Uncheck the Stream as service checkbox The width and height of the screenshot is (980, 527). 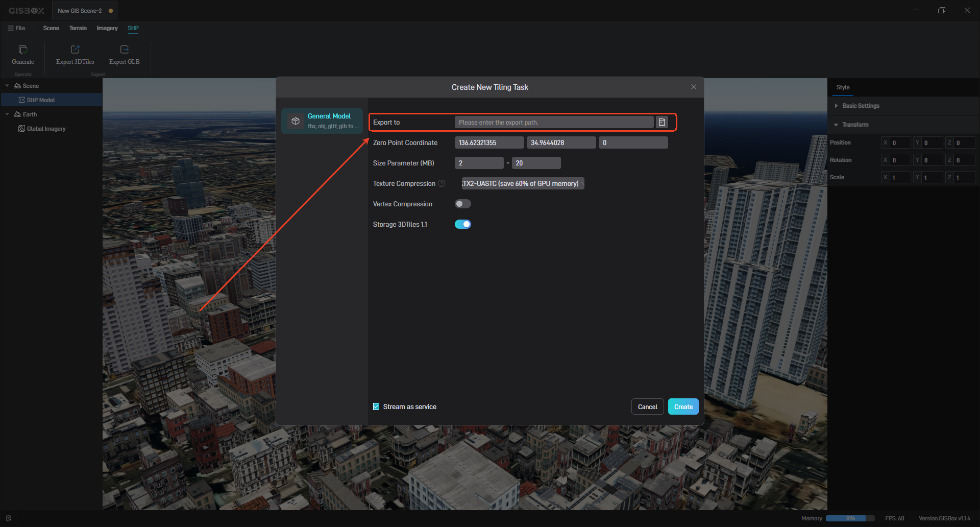(376, 406)
